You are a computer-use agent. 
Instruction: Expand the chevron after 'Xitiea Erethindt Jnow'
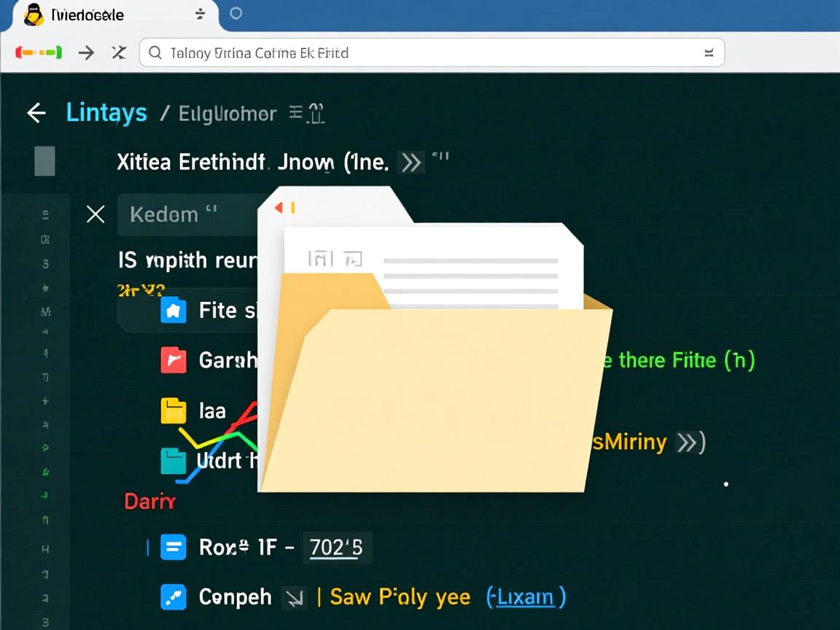click(x=410, y=162)
